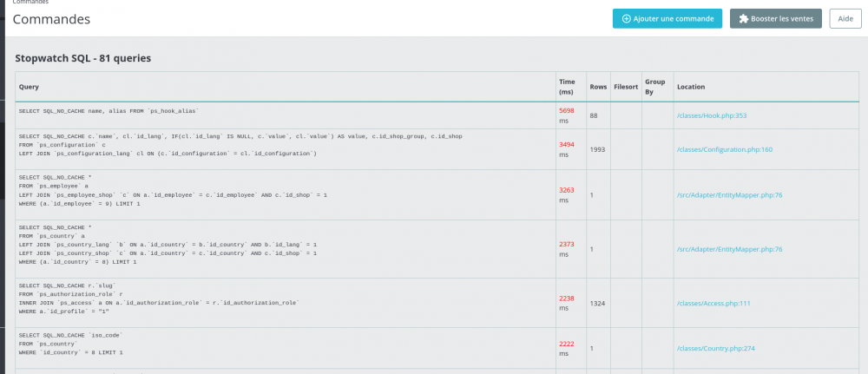This screenshot has width=868, height=374.
Task: Open the /classes/Access.php:111 link
Action: [712, 303]
